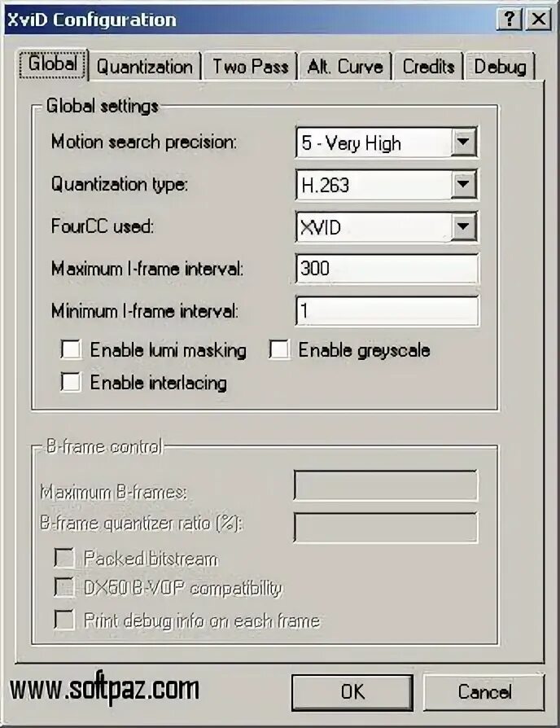
Task: Select the Global tab
Action: click(x=52, y=64)
